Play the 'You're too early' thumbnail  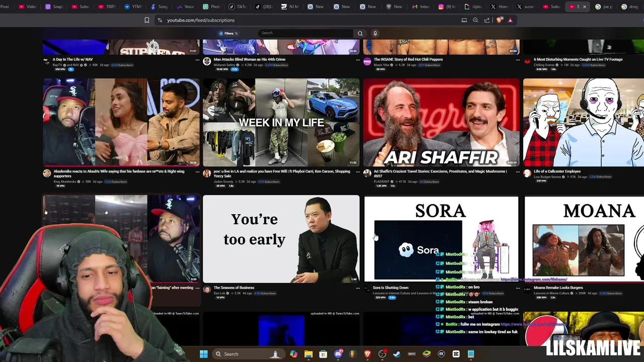[281, 239]
